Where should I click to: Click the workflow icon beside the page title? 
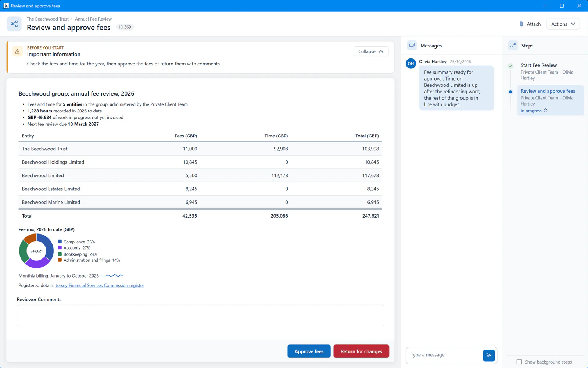14,24
